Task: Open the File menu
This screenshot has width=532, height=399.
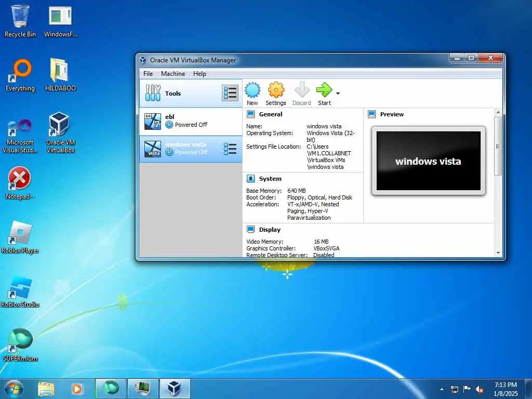Action: point(148,74)
